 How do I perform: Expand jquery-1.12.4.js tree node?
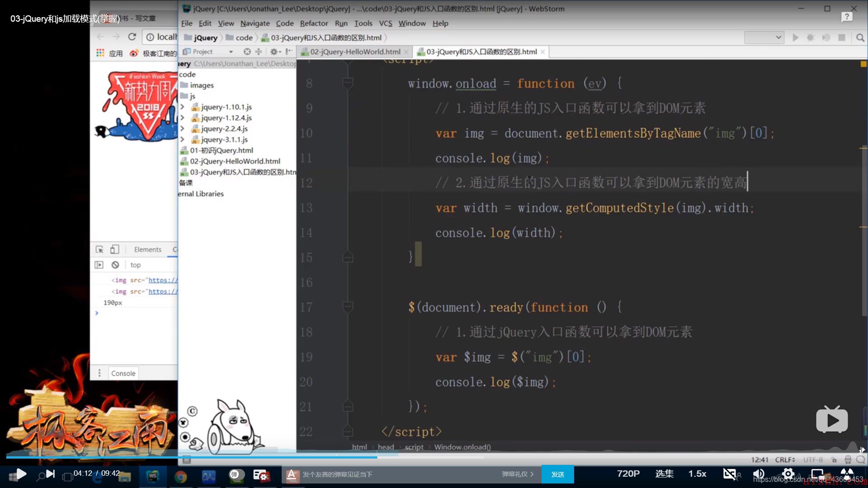pos(182,118)
